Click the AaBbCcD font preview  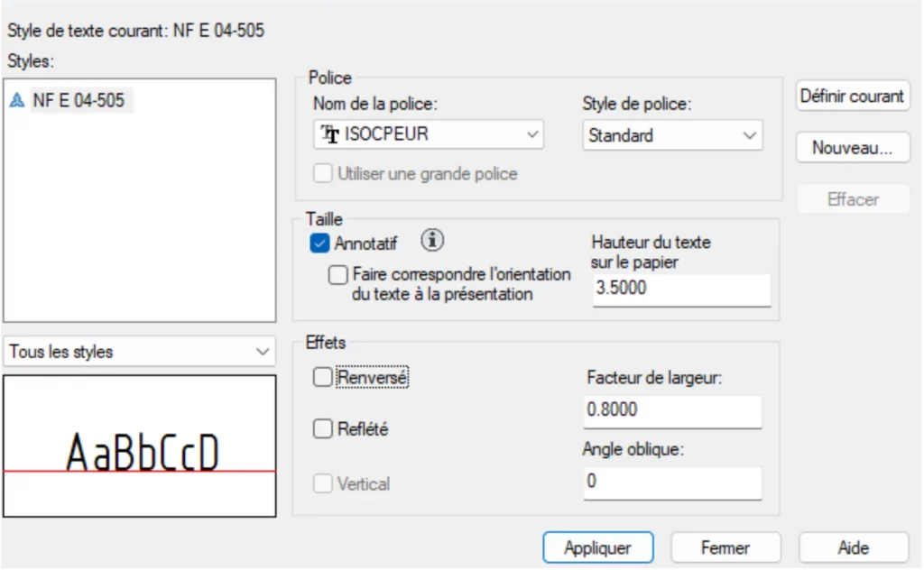(140, 446)
